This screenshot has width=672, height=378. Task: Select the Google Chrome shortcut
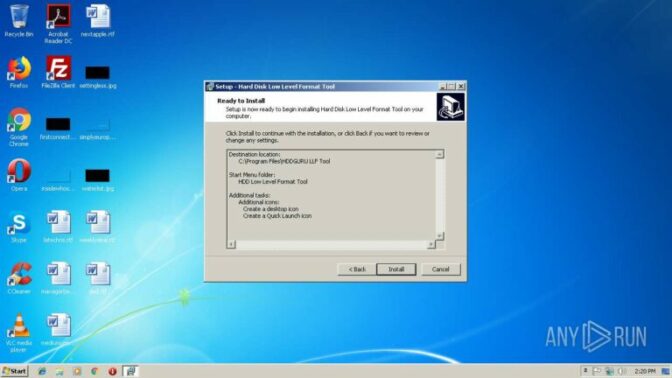[x=19, y=127]
